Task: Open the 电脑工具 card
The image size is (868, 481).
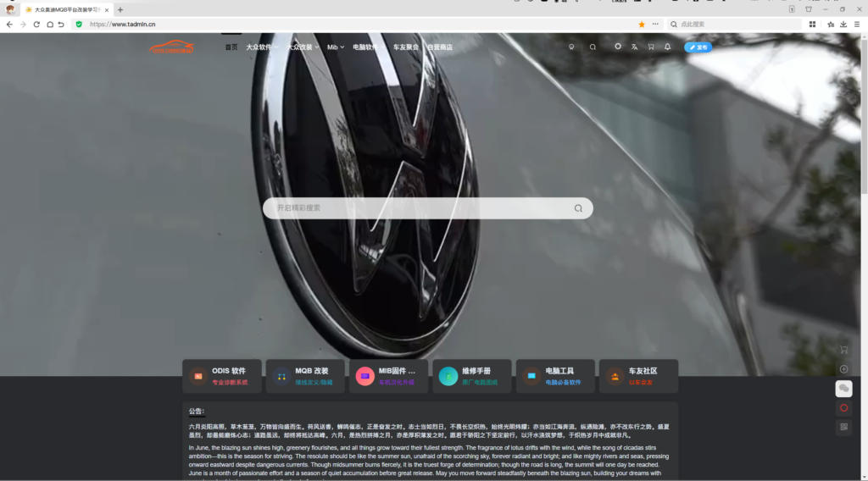Action: click(x=555, y=376)
